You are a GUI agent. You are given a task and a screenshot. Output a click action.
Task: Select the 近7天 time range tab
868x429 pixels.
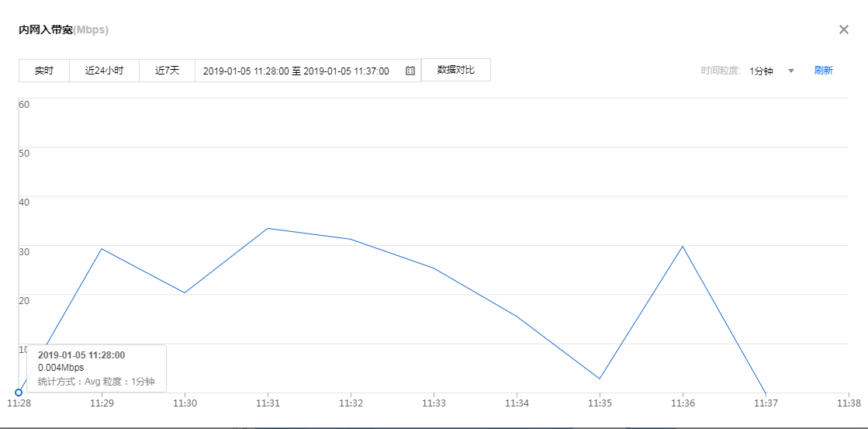[167, 71]
